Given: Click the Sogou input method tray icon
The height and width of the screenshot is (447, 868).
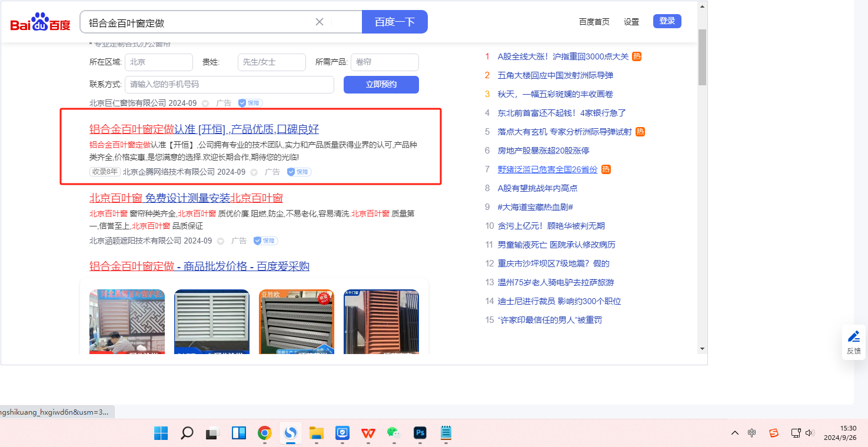Looking at the screenshot, I should point(774,433).
